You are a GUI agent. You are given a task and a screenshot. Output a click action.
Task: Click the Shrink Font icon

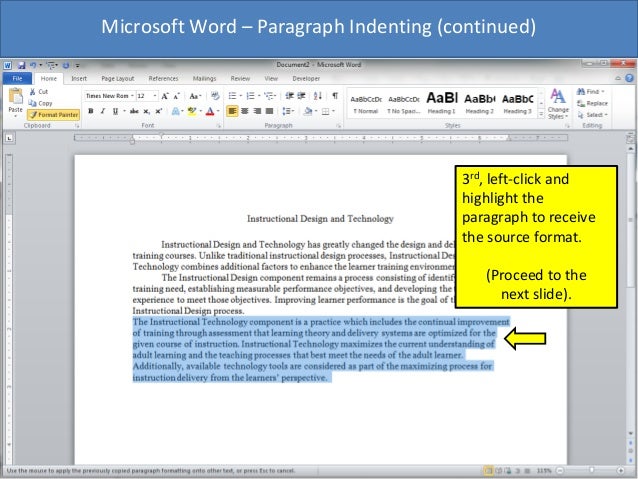[x=177, y=96]
